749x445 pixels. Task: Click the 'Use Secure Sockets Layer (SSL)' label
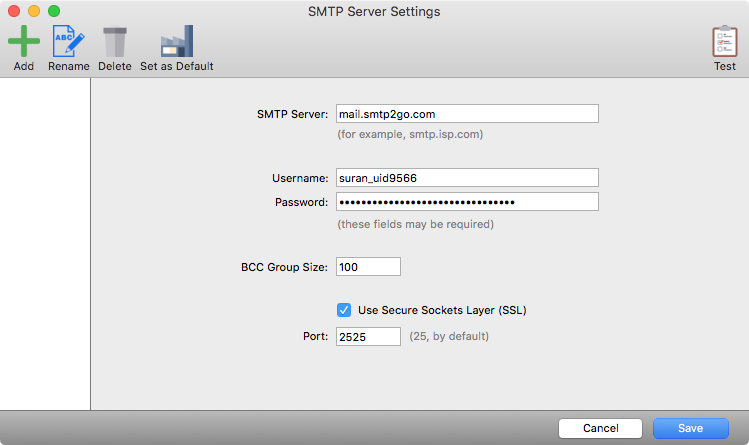pyautogui.click(x=441, y=310)
